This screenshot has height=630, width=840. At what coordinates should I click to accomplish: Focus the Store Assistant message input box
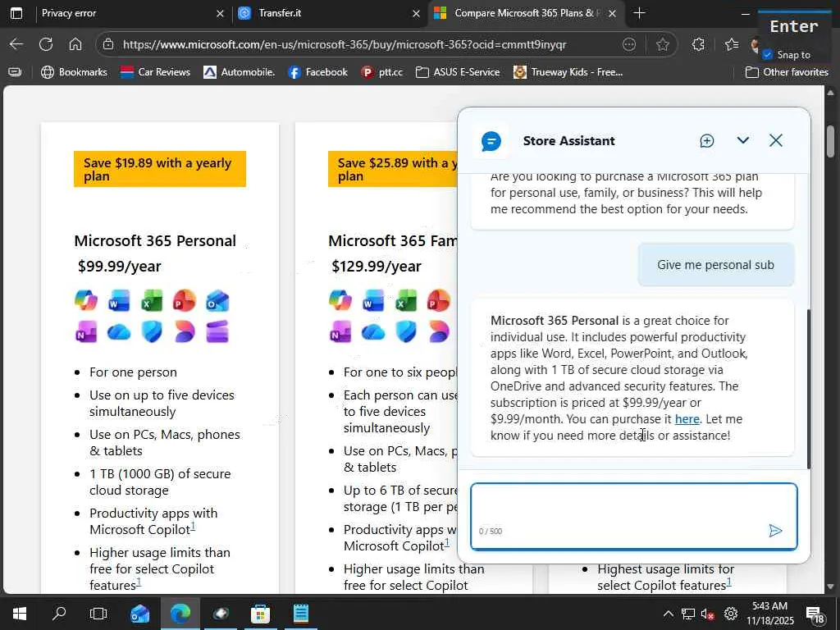tap(634, 517)
